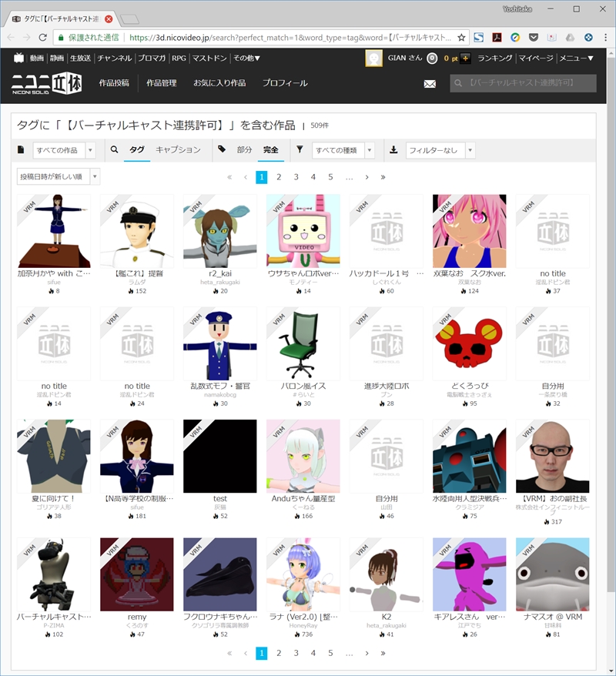The image size is (616, 676).
Task: Open the ナマズオ @ VRM thumbnail
Action: [553, 574]
